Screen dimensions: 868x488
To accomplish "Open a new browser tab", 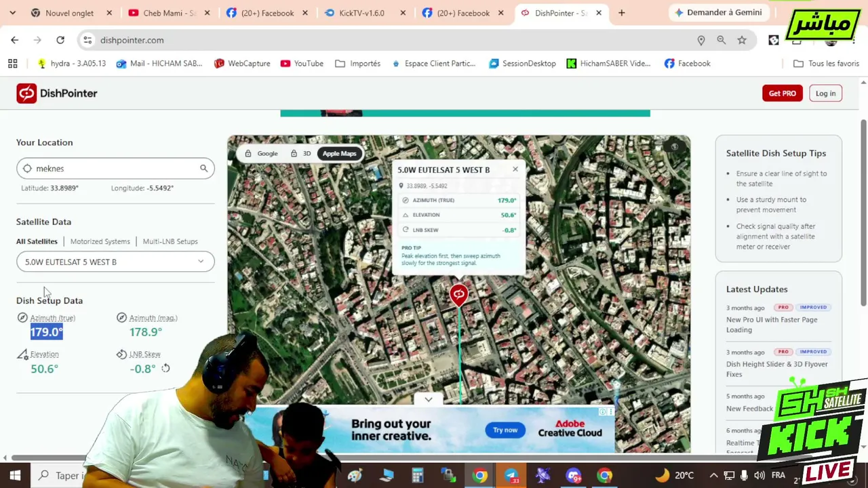I will pyautogui.click(x=621, y=13).
